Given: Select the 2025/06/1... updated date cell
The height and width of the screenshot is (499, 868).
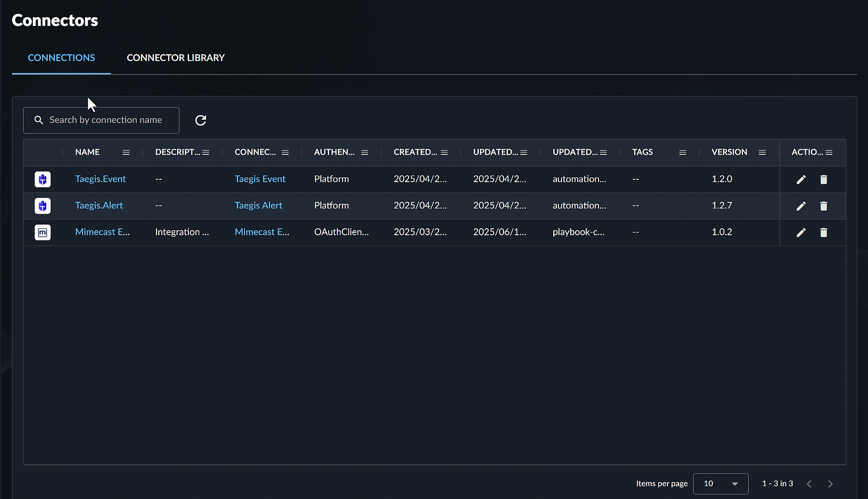Looking at the screenshot, I should [500, 232].
